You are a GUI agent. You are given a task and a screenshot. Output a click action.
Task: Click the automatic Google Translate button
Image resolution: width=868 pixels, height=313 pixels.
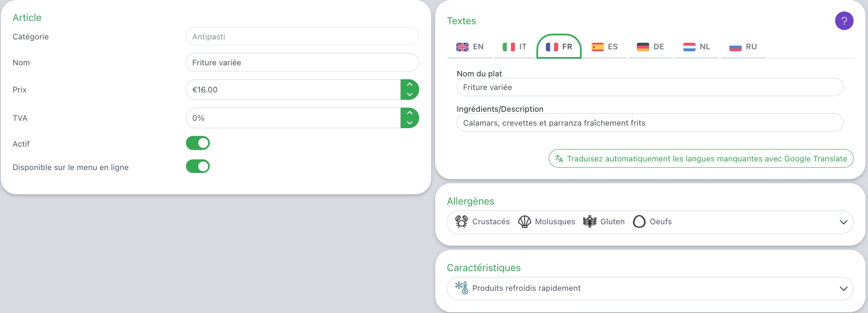pos(701,159)
